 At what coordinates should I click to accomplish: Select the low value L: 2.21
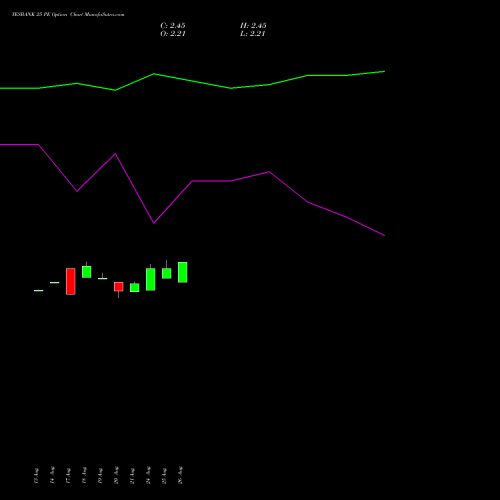pos(253,34)
